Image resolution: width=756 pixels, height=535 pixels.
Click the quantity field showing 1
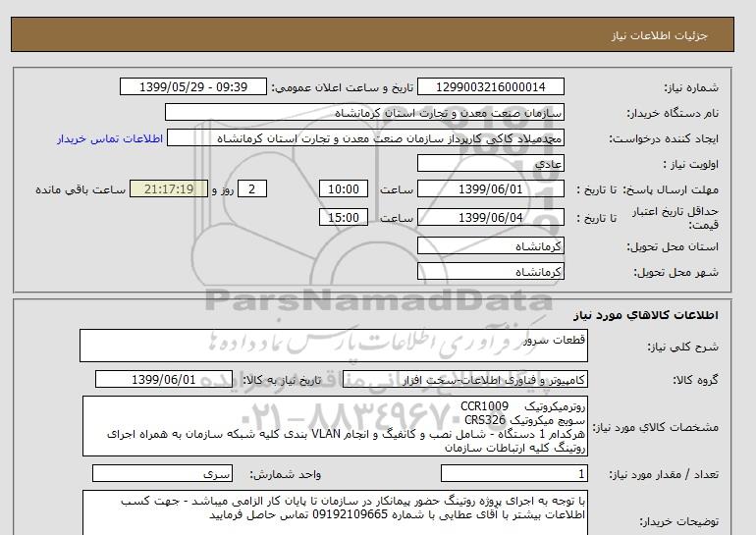click(x=514, y=474)
